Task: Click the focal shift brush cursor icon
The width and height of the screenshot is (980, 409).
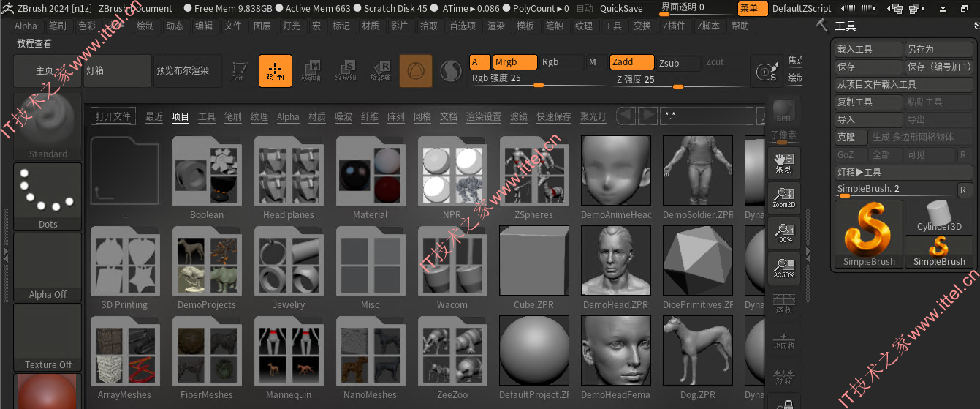Action: (767, 71)
